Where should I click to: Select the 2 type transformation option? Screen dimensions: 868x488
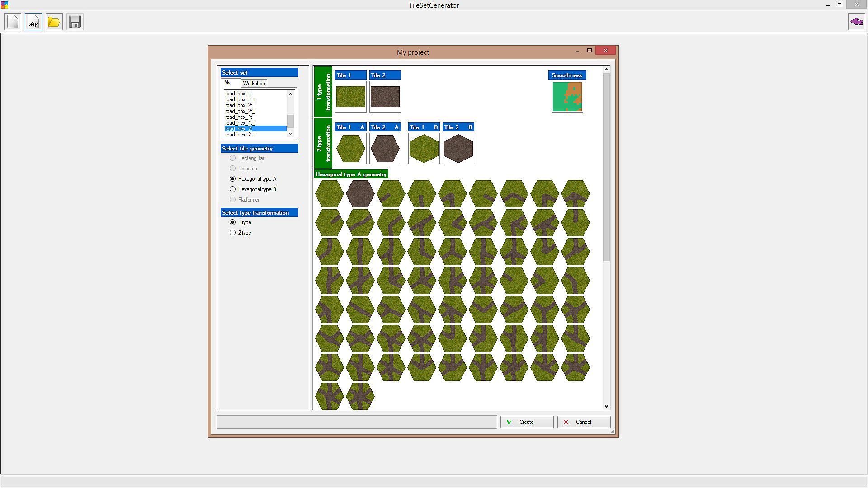click(233, 233)
